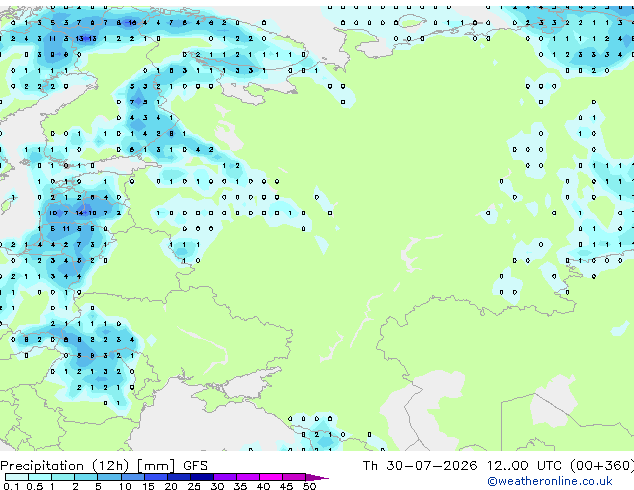Select the 45–50 mm legend swatch
Image resolution: width=634 pixels, height=490 pixels.
[294, 477]
